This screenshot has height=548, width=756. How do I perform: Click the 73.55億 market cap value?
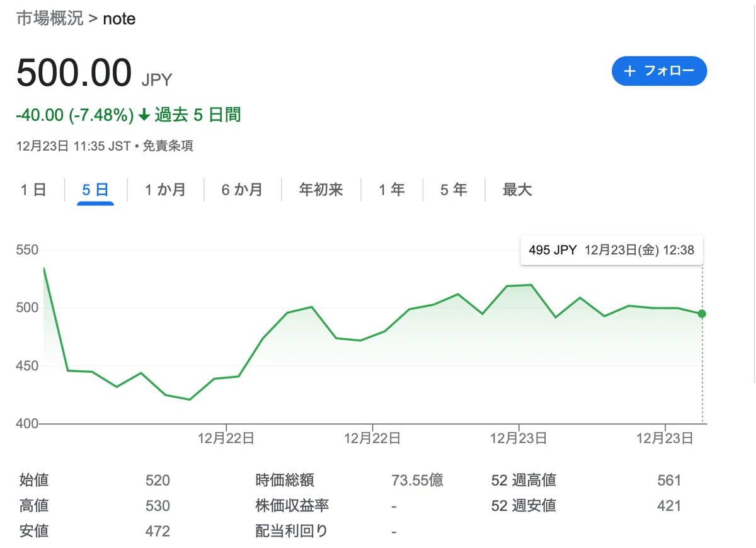tap(417, 481)
